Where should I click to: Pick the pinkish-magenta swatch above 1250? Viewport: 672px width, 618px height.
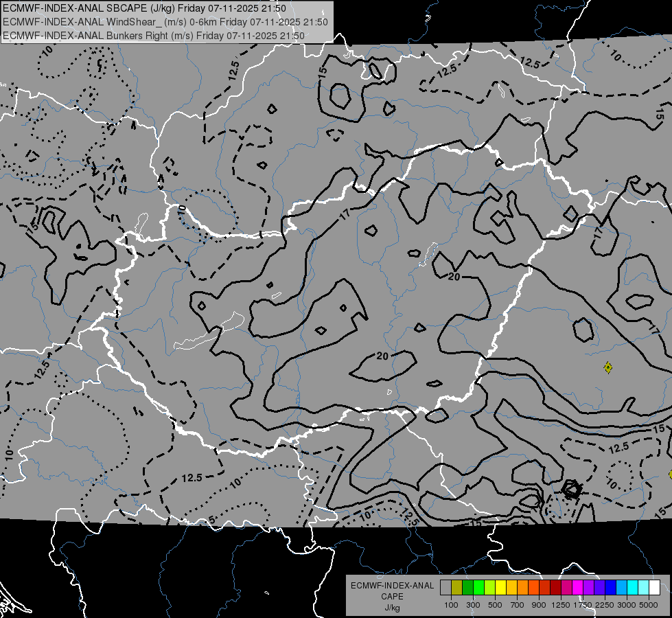pos(566,588)
